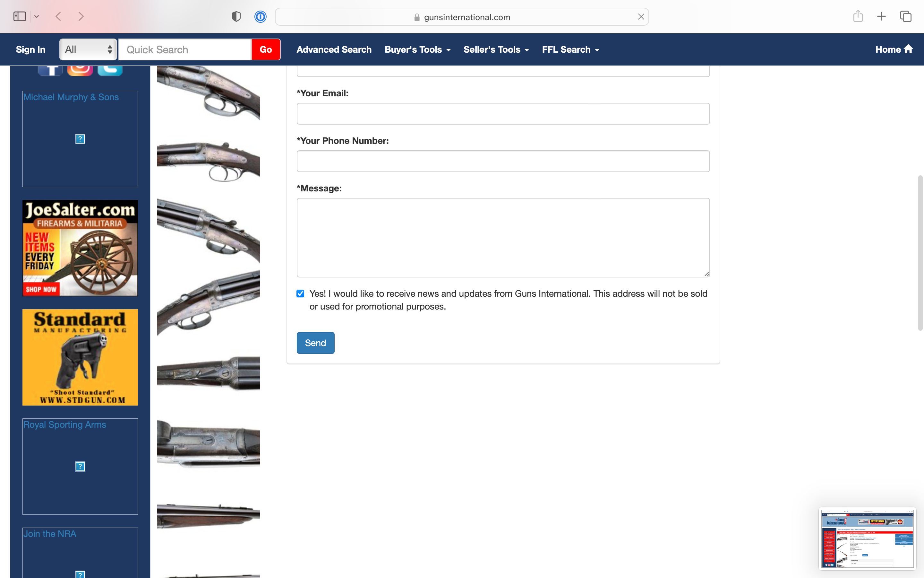Image resolution: width=924 pixels, height=578 pixels.
Task: Open the tab group dropdown chevron
Action: 37,16
